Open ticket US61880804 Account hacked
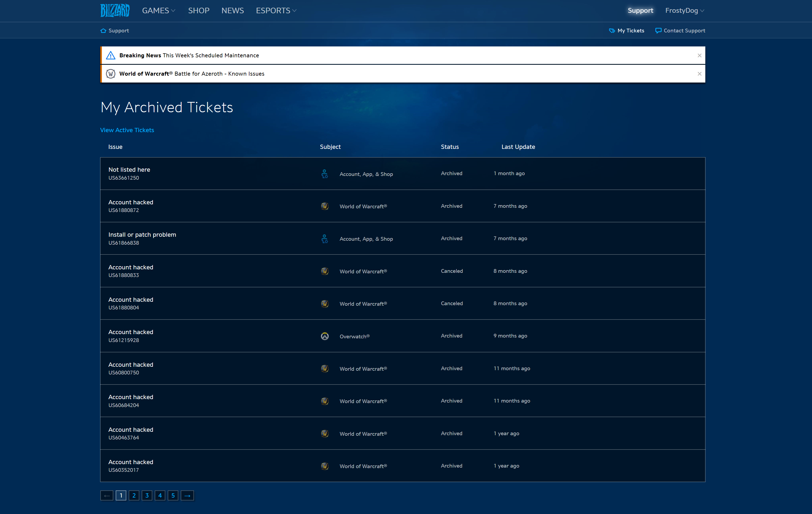This screenshot has width=812, height=514. 403,304
